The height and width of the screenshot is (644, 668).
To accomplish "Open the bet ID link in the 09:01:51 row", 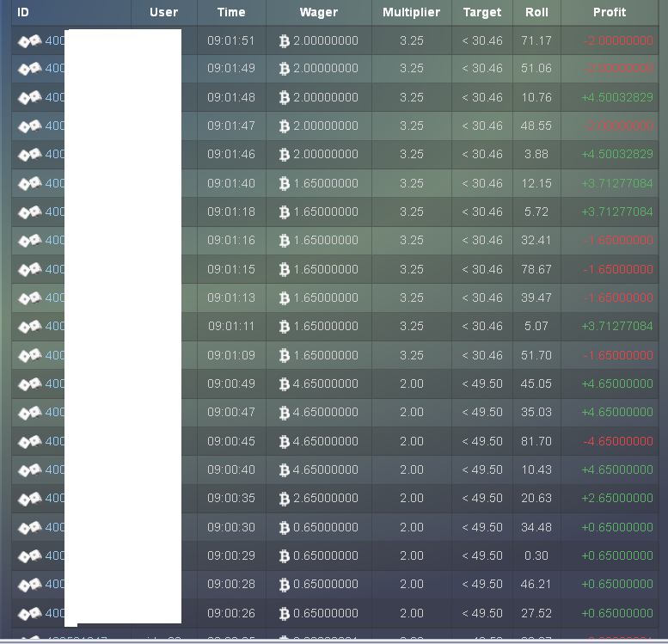I will click(55, 41).
